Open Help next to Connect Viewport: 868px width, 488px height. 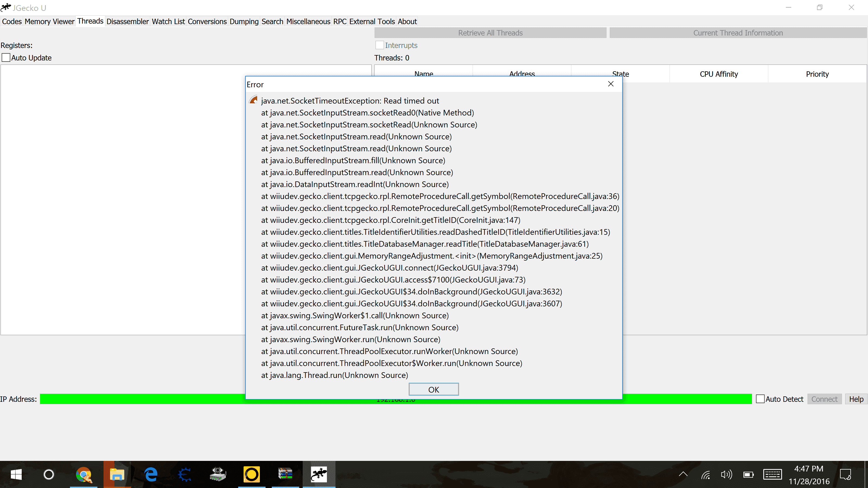click(856, 399)
